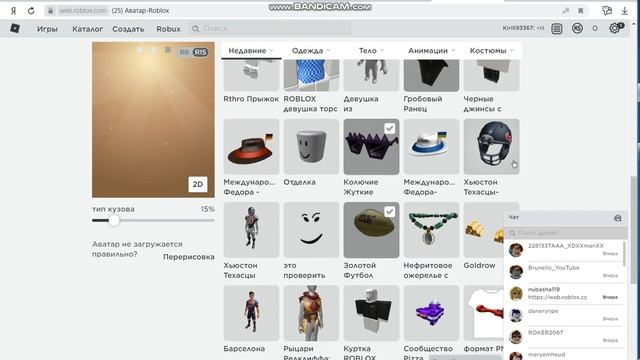Click the Перерисовка redraw link
Image resolution: width=640 pixels, height=360 pixels.
189,257
